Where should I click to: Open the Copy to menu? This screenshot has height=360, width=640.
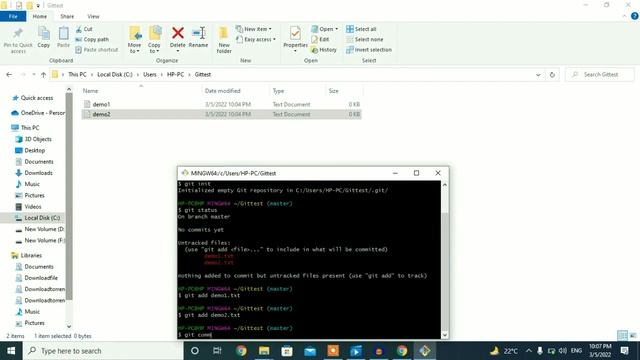(x=154, y=40)
